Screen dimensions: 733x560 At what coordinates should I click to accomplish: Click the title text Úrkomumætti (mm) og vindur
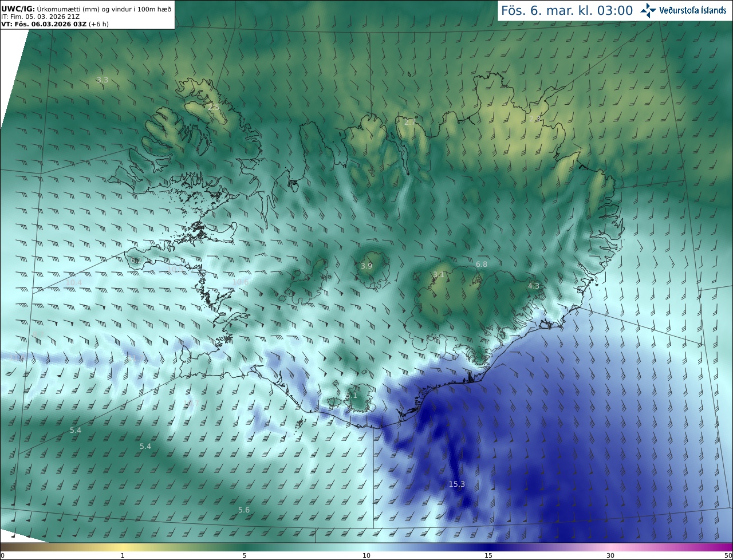tap(104, 9)
